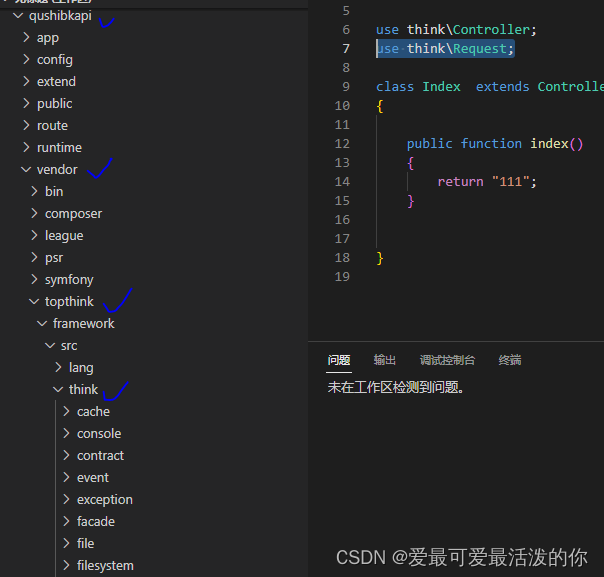
Task: Expand the composer folder chevron
Action: click(x=34, y=213)
